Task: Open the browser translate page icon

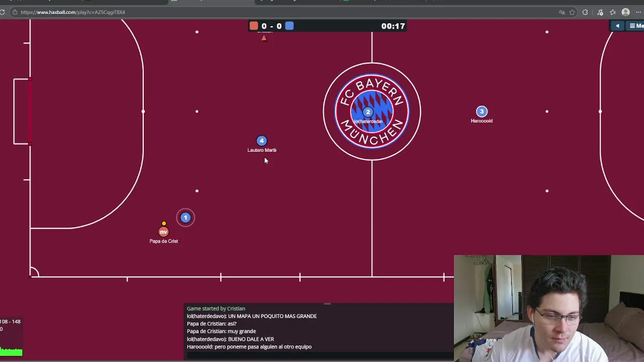Action: tap(561, 12)
